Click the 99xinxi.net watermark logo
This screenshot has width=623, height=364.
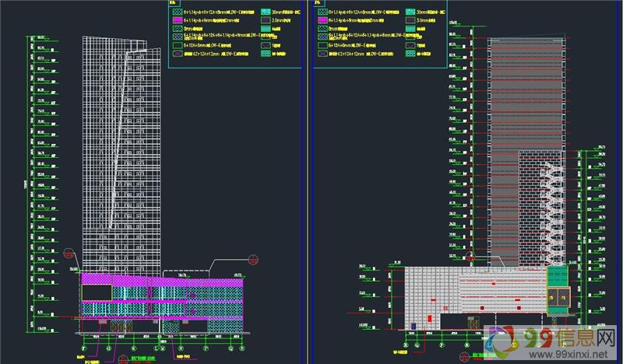506,342
